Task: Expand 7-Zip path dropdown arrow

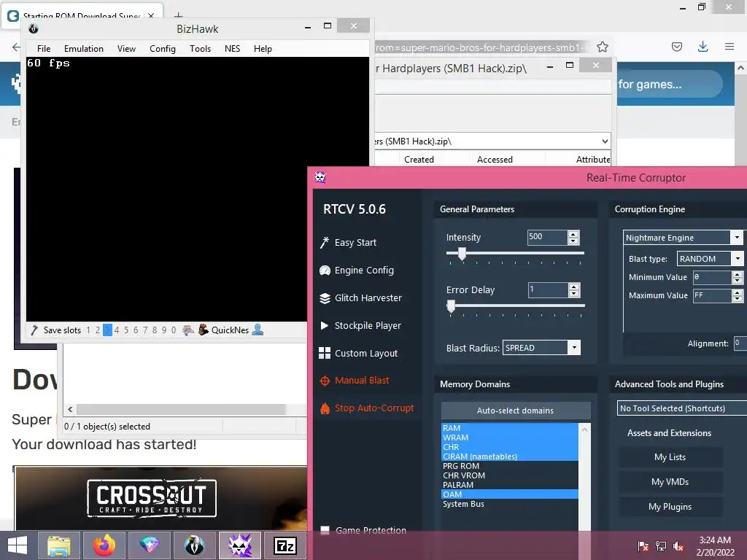Action: click(605, 141)
